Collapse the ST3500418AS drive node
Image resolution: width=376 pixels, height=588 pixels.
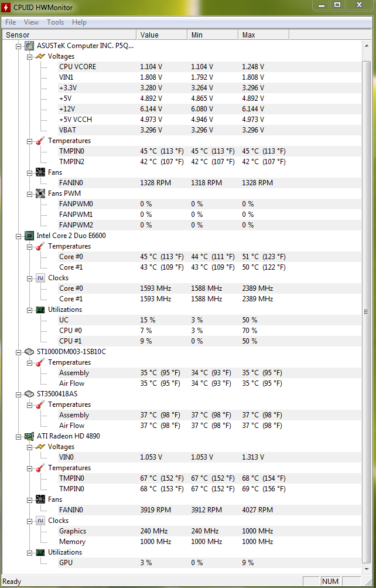[18, 395]
